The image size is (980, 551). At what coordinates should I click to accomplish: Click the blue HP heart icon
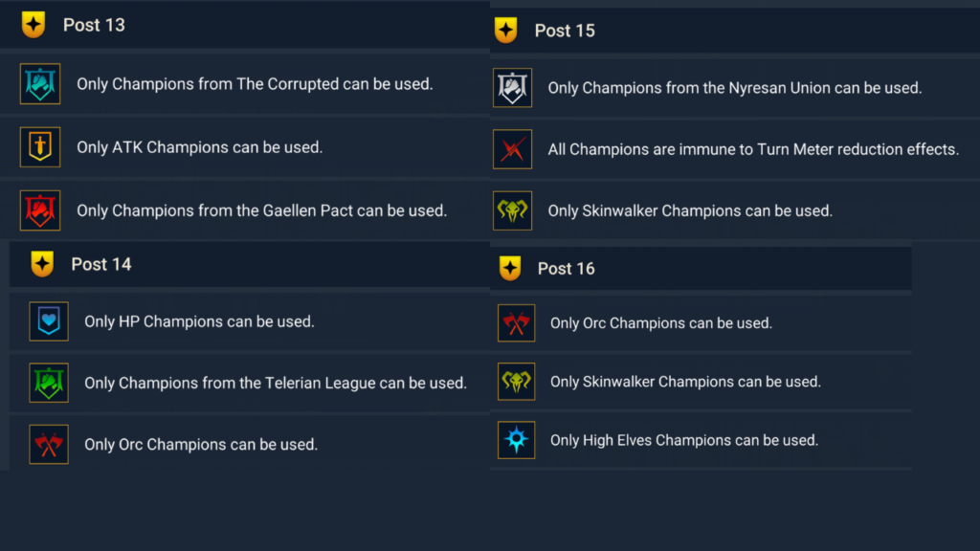(x=49, y=321)
